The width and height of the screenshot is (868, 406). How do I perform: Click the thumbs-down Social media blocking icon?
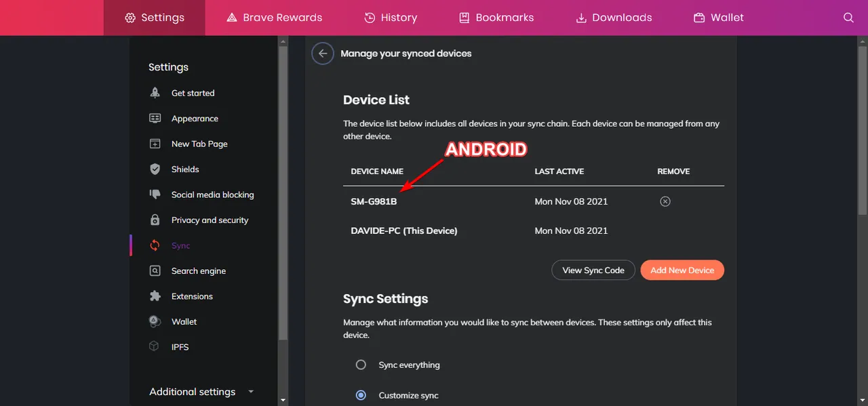coord(155,195)
